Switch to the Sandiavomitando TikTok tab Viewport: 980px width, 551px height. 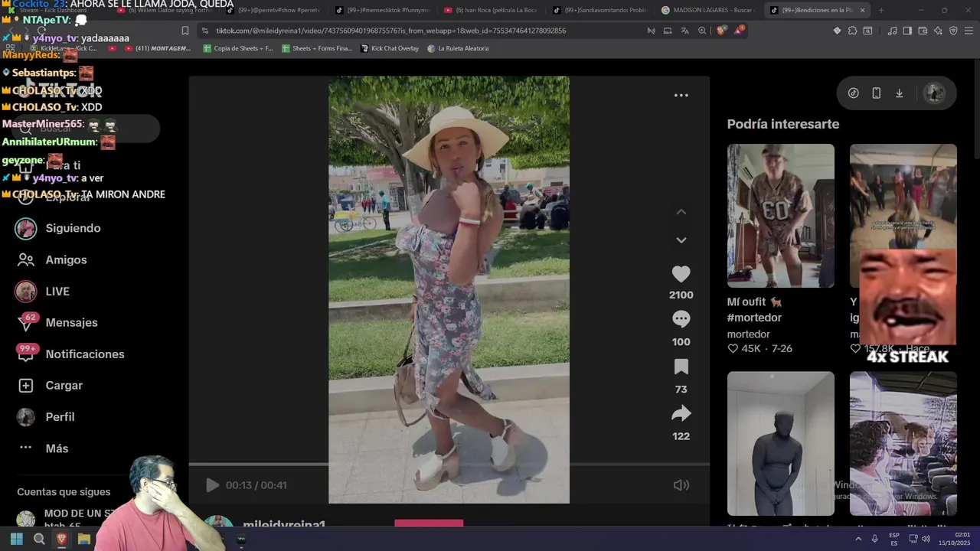pyautogui.click(x=599, y=10)
